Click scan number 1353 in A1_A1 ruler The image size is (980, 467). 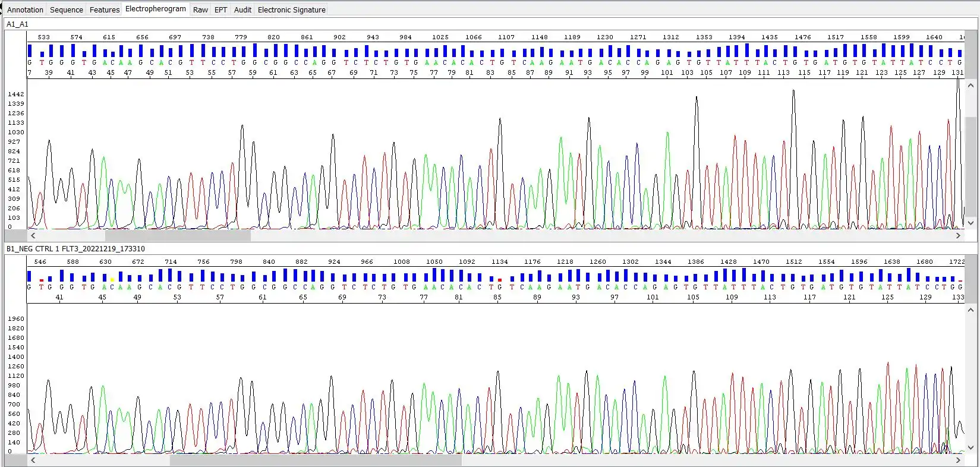point(704,37)
